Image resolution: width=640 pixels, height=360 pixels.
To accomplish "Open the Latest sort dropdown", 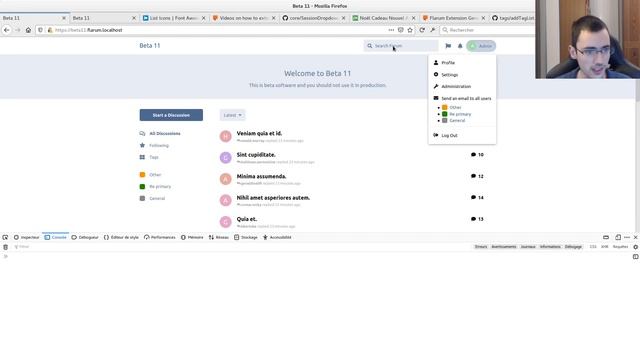I will pos(232,115).
